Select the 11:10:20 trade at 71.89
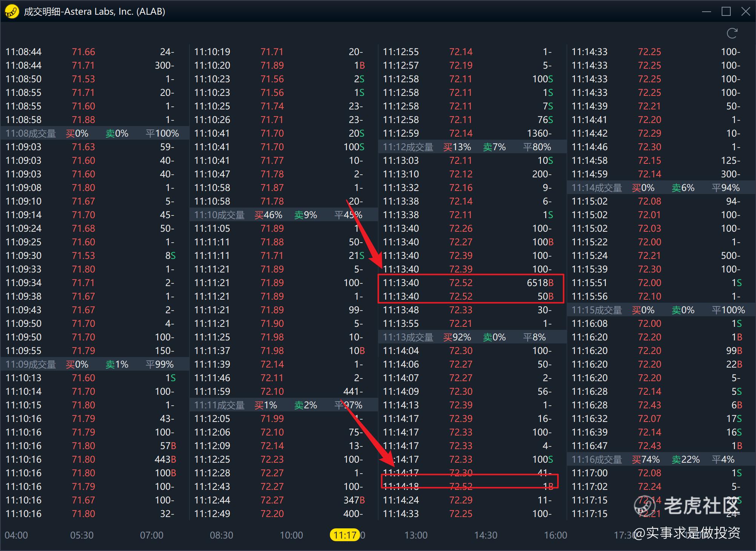 [283, 65]
